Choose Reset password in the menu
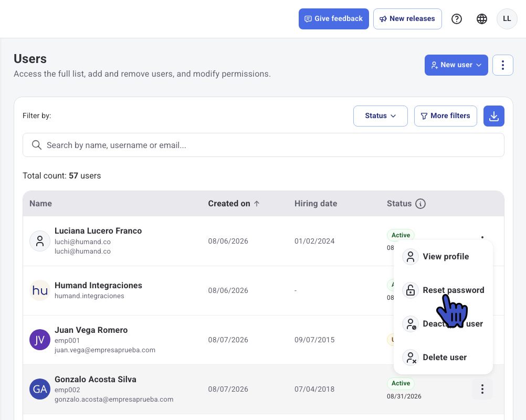The height and width of the screenshot is (420, 526). [x=443, y=290]
